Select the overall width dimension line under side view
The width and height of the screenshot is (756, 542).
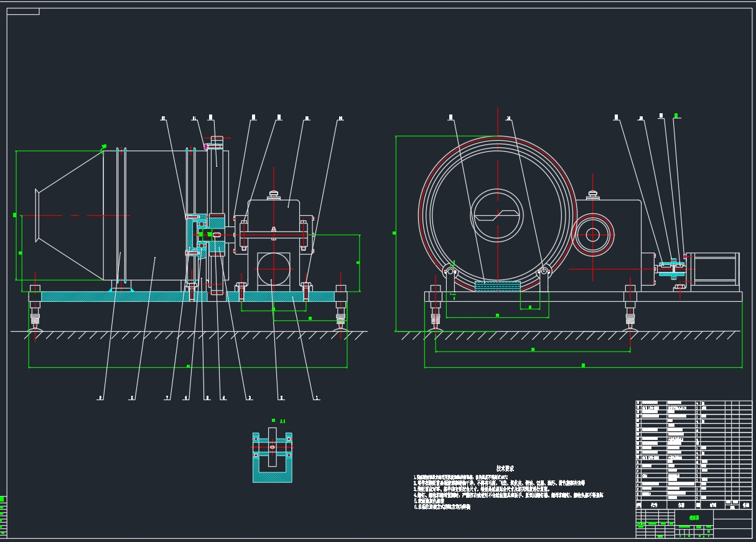[188, 367]
